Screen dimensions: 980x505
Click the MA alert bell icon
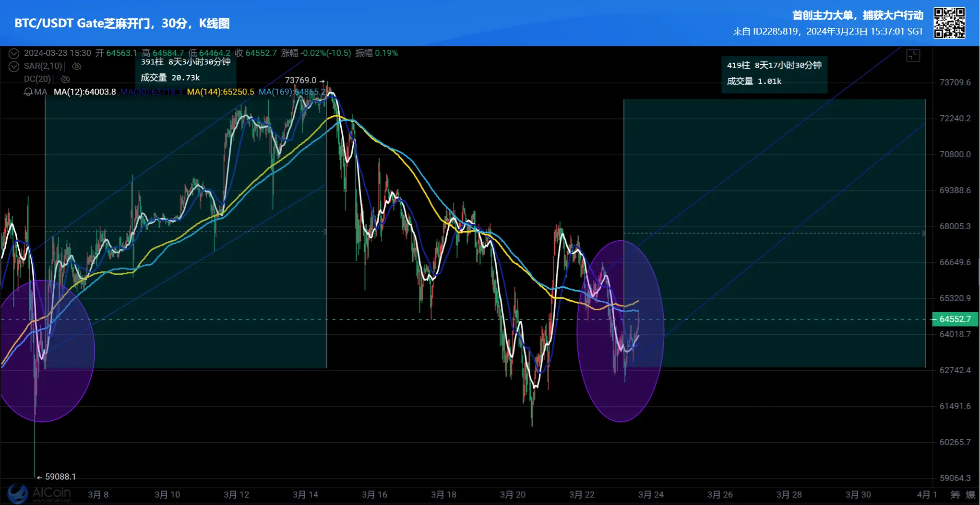pyautogui.click(x=28, y=92)
